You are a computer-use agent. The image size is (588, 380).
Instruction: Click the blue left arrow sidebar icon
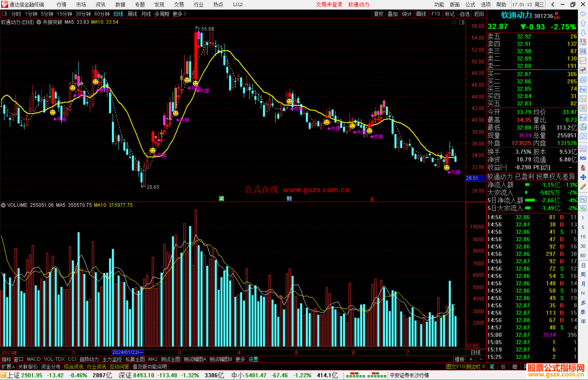click(x=583, y=14)
